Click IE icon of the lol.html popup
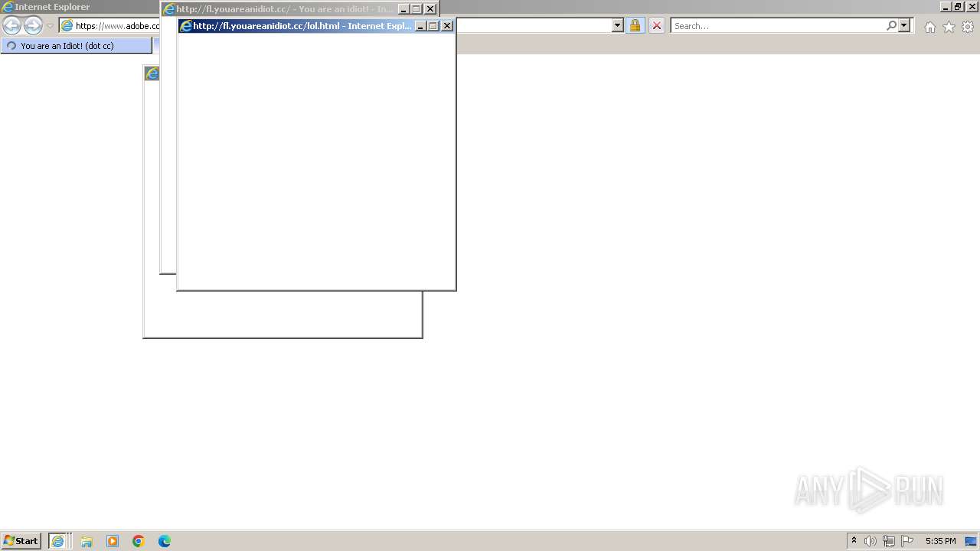The height and width of the screenshot is (551, 980). tap(185, 26)
